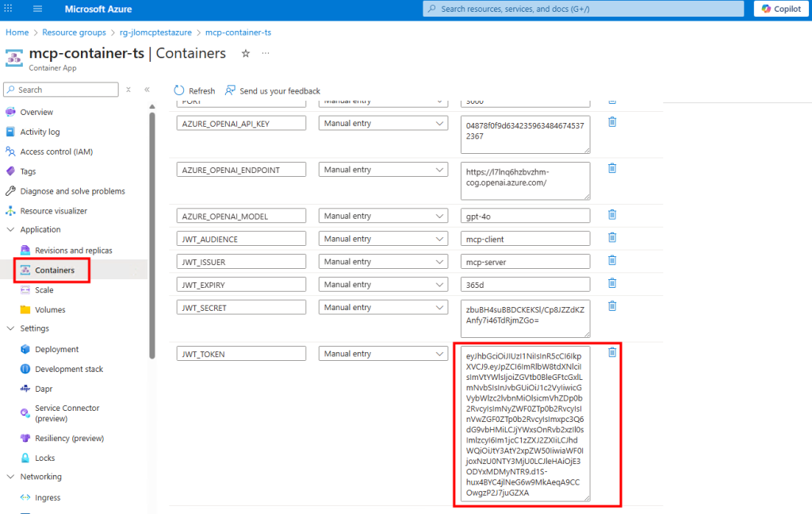
Task: Delete the JWT_ISSUER variable
Action: [612, 259]
